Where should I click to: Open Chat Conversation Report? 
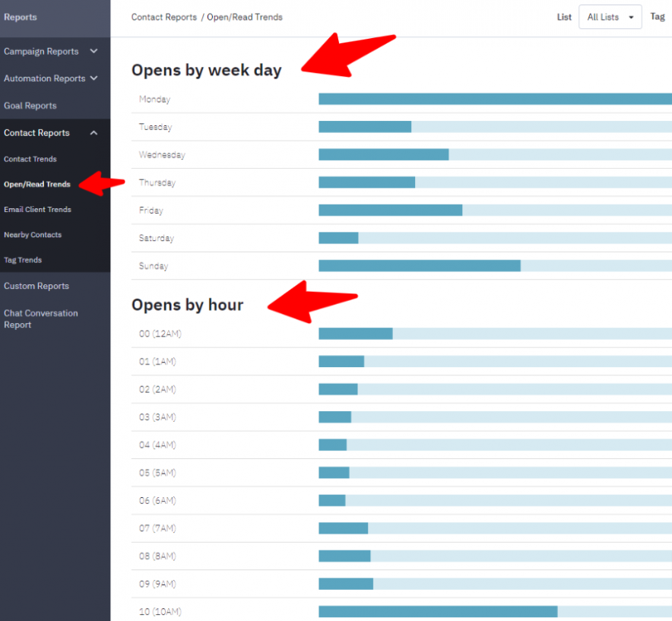click(41, 318)
